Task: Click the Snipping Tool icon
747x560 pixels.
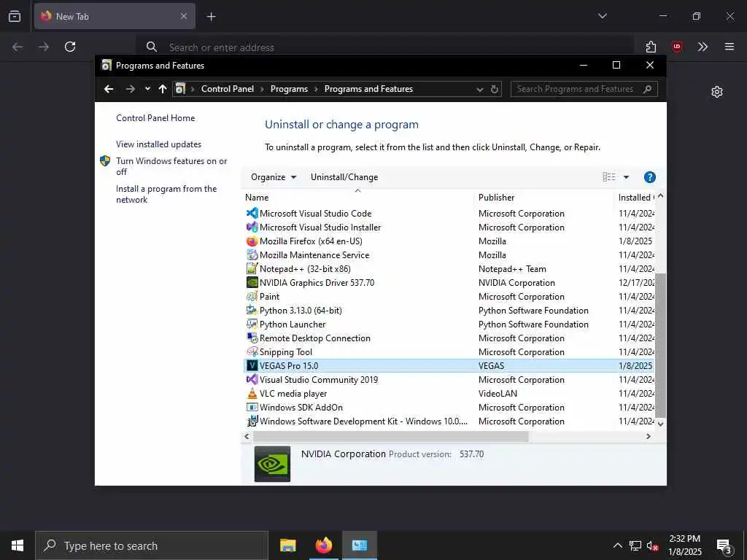Action: (x=252, y=351)
